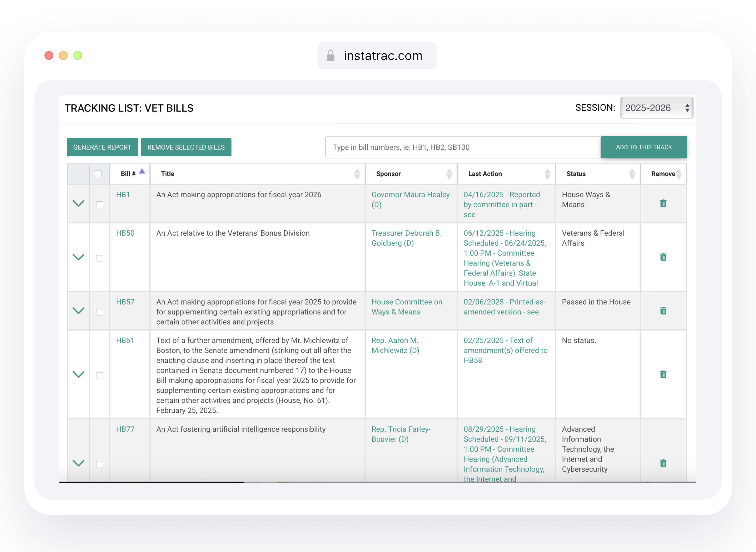
Task: Tick the checkbox for HB57
Action: [x=100, y=312]
